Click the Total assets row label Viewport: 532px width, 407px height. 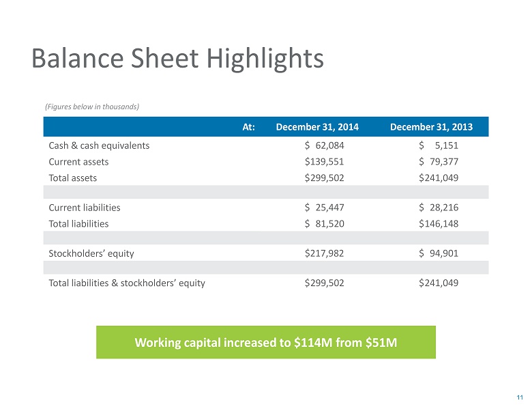[73, 178]
